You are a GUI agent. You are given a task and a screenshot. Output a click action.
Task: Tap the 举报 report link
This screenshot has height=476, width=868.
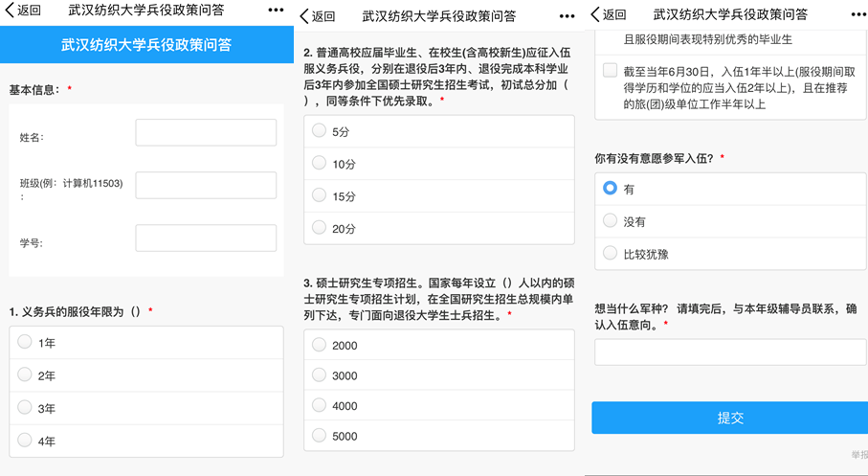[859, 455]
